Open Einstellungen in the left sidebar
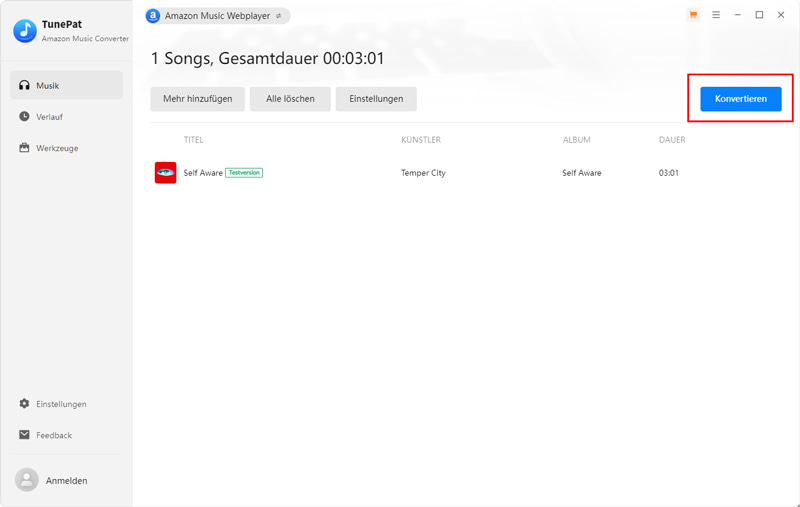 [66, 404]
